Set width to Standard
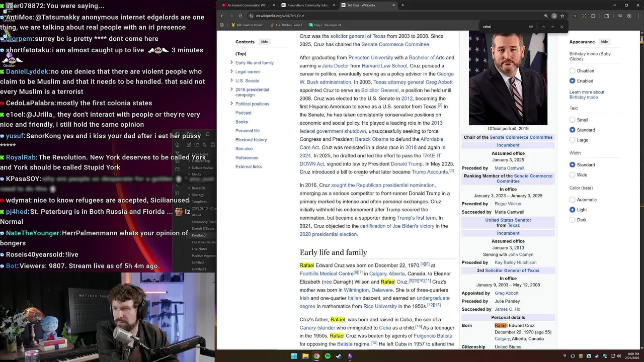 572,165
